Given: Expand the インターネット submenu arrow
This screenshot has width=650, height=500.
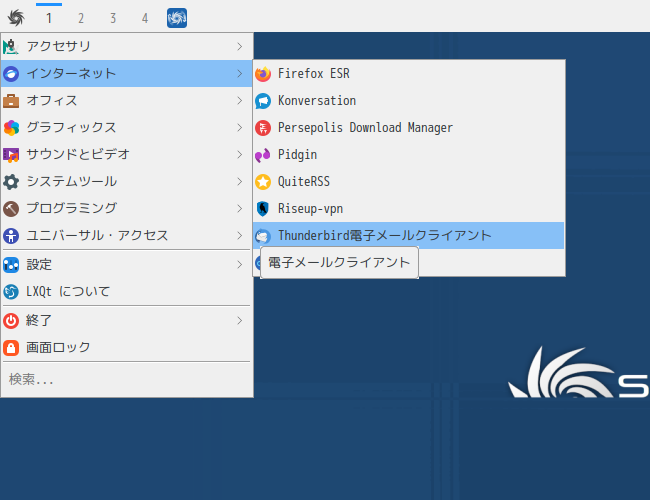Looking at the screenshot, I should pos(240,74).
